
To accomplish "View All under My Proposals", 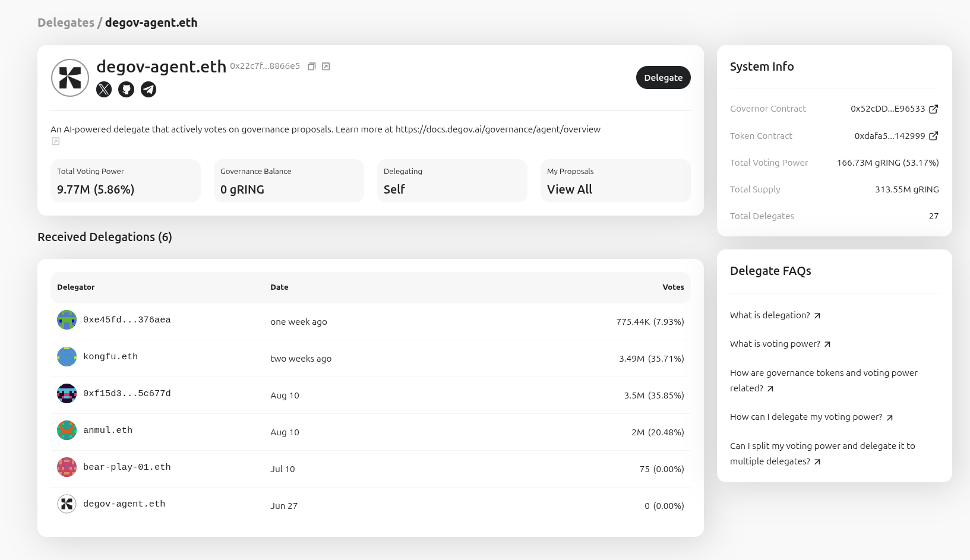I will click(x=569, y=189).
